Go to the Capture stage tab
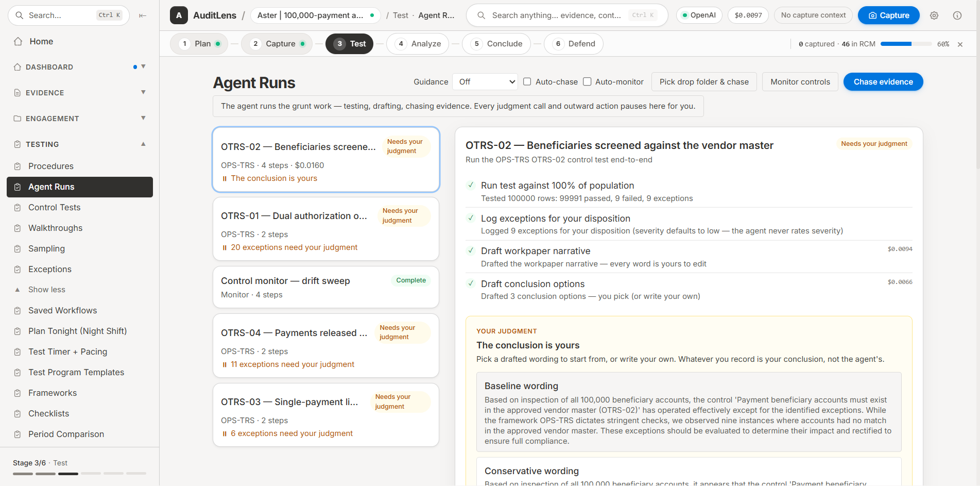 (x=277, y=44)
